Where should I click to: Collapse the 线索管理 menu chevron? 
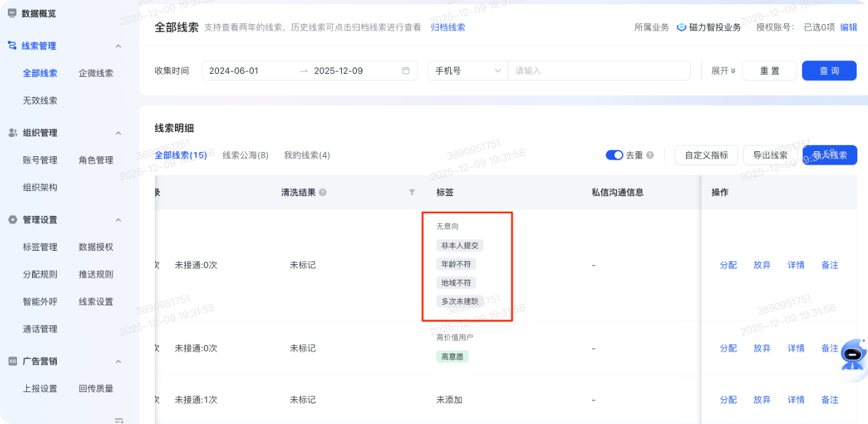click(x=118, y=46)
